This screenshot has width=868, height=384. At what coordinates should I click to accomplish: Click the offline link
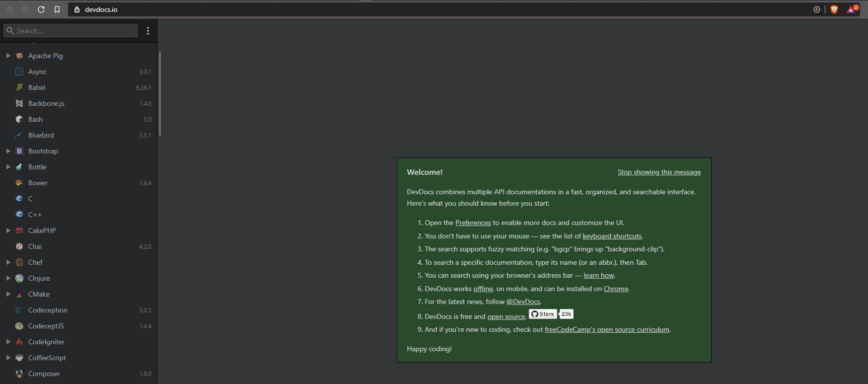click(483, 289)
